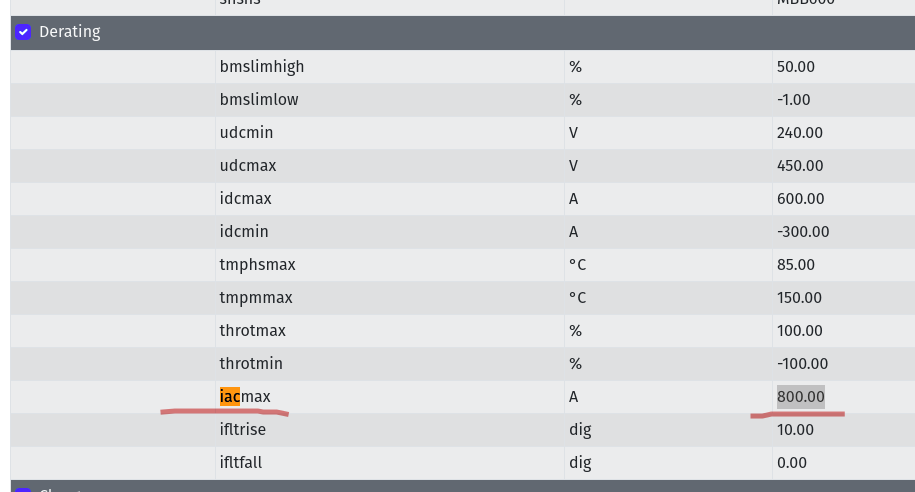Edit the bmslimlow value -1.00
Viewport: 915px width, 492px height.
tap(793, 100)
